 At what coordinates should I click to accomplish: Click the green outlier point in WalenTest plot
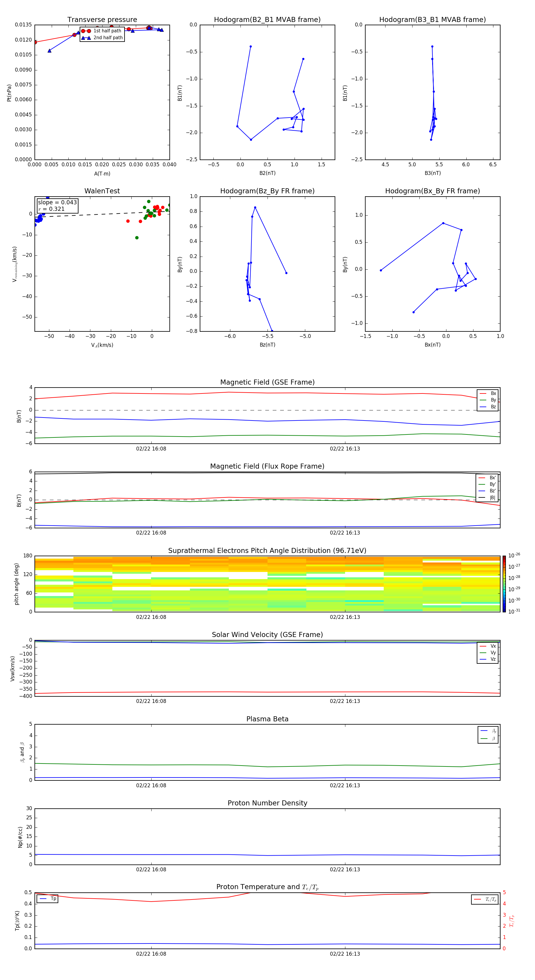click(x=137, y=238)
